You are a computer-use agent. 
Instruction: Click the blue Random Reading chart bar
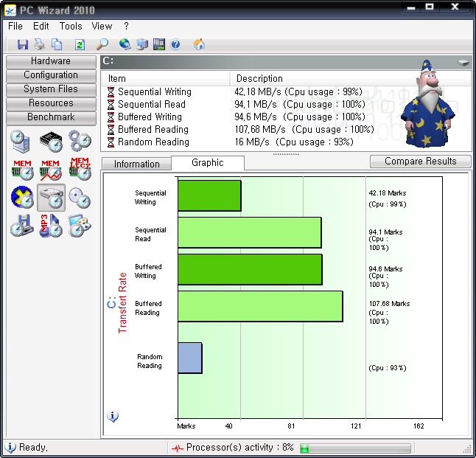point(190,358)
